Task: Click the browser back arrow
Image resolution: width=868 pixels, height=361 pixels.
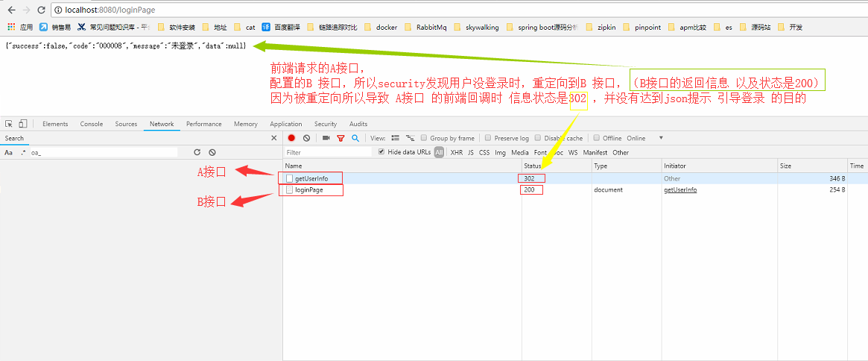Action: pyautogui.click(x=12, y=10)
